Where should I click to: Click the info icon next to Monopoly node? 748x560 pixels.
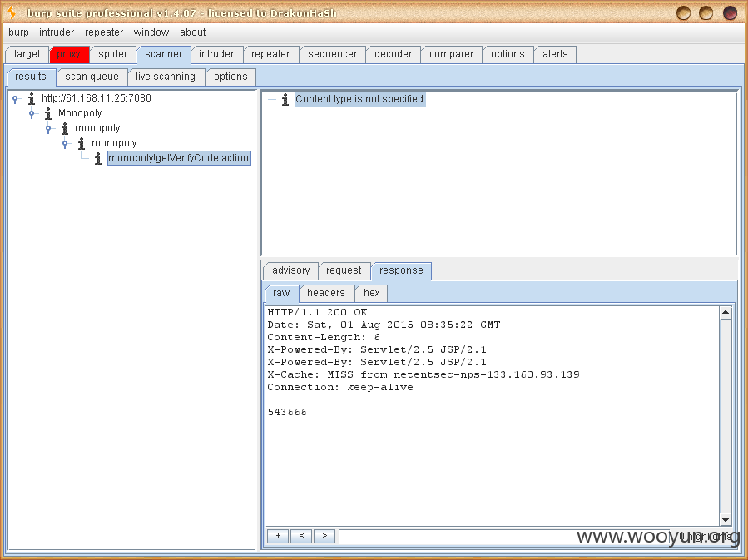(48, 113)
